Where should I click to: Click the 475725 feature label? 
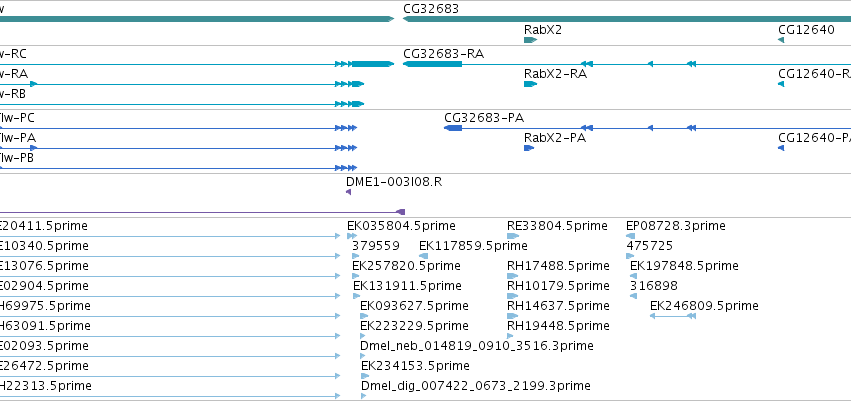[x=650, y=246]
